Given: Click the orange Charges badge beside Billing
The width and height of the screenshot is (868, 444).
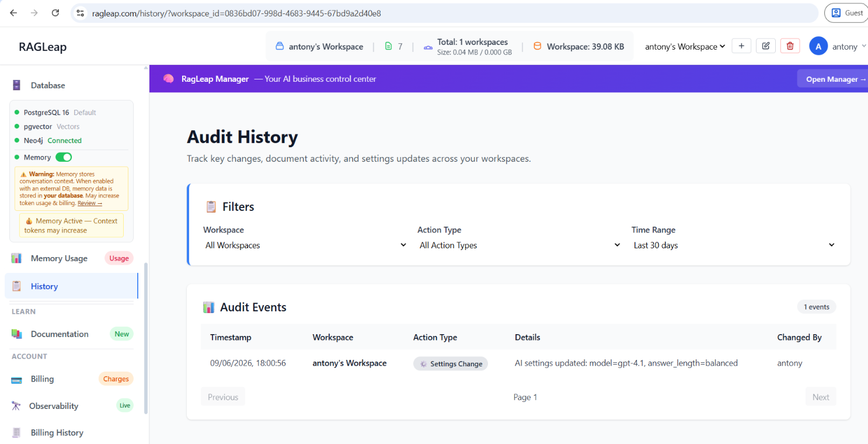Looking at the screenshot, I should pyautogui.click(x=116, y=379).
